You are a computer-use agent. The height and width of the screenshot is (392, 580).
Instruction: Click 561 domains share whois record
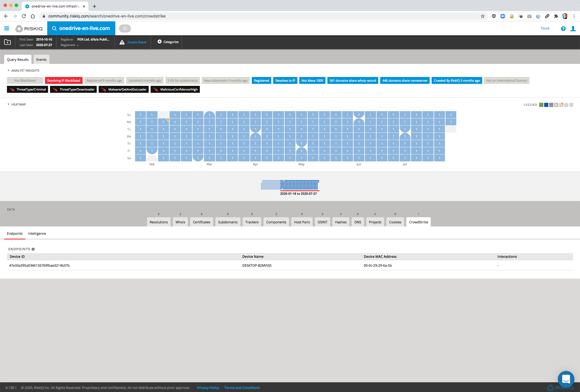tap(353, 81)
